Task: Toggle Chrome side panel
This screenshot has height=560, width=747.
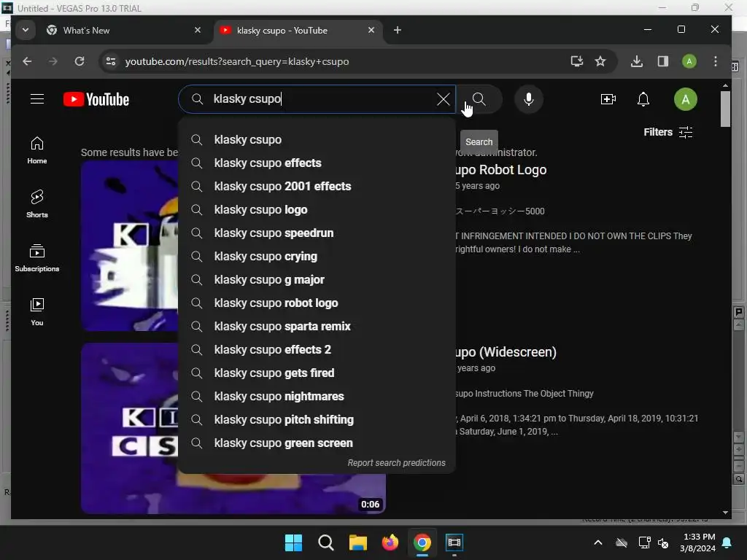Action: click(662, 61)
